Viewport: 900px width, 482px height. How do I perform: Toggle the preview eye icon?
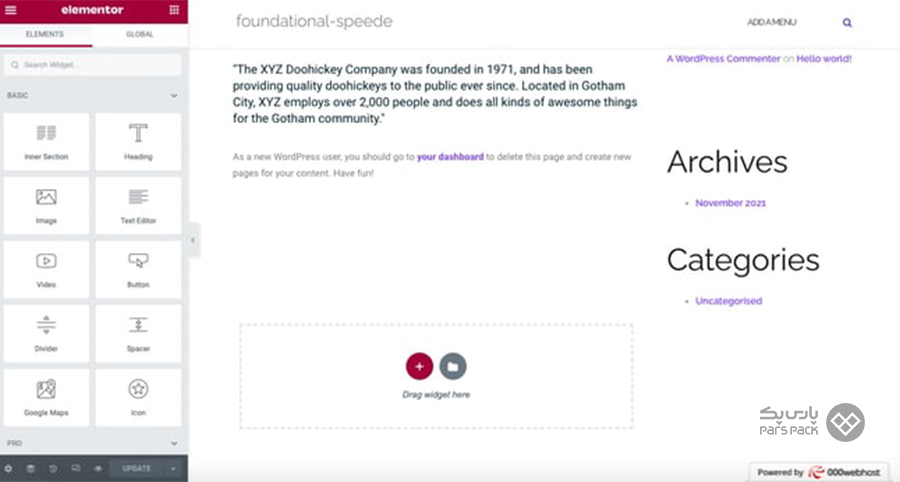(98, 469)
